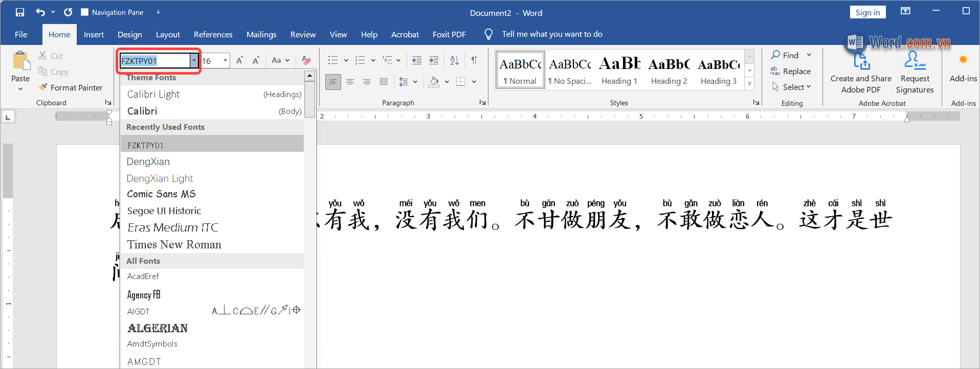Click the Sort icon
The image size is (980, 369).
click(x=454, y=60)
